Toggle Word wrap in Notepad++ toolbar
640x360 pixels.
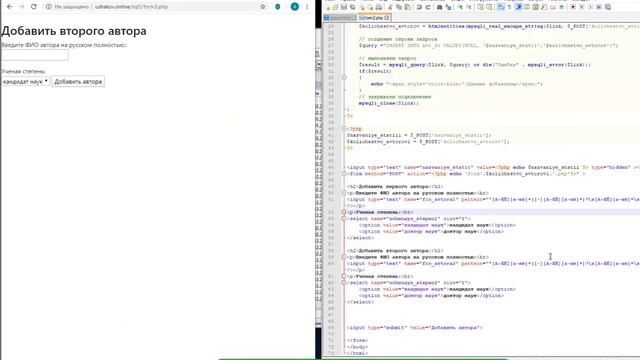click(x=500, y=7)
